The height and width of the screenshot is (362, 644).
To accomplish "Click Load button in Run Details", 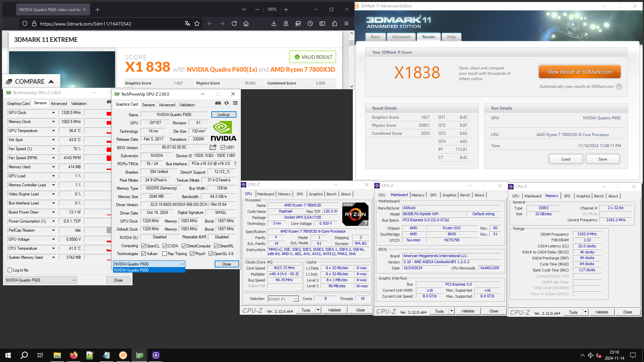I will pyautogui.click(x=566, y=159).
